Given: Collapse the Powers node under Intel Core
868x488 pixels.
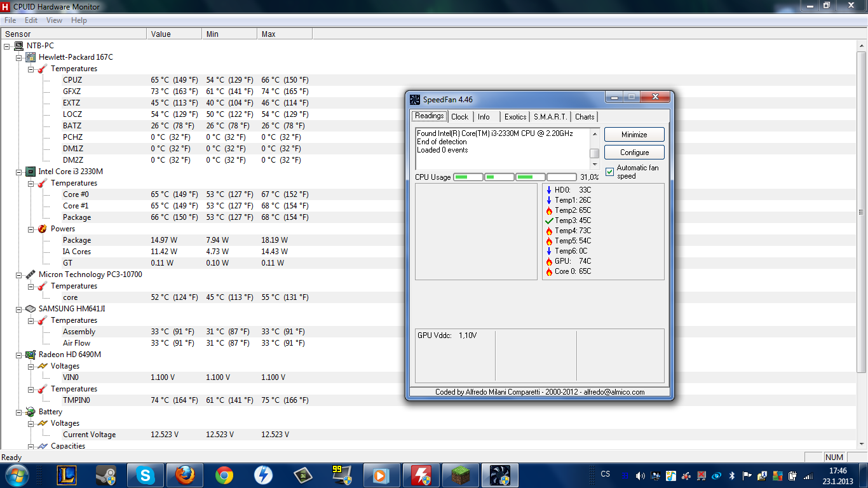Looking at the screenshot, I should pyautogui.click(x=31, y=229).
